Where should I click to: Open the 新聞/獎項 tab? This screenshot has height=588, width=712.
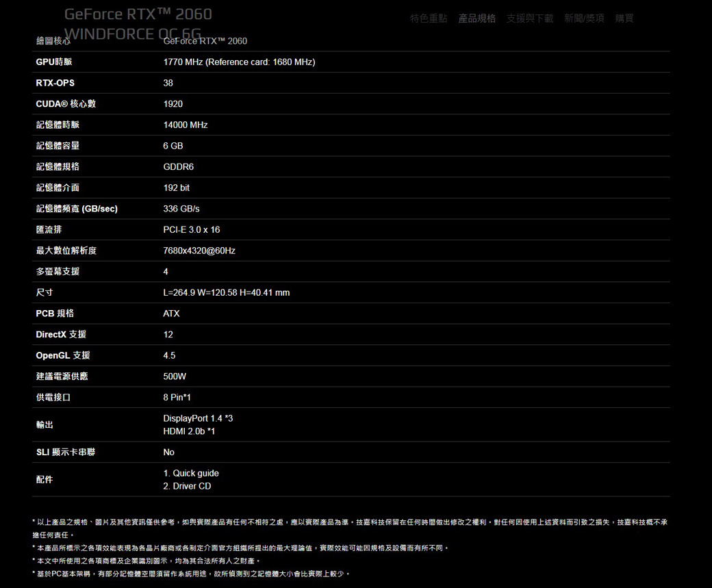(584, 18)
